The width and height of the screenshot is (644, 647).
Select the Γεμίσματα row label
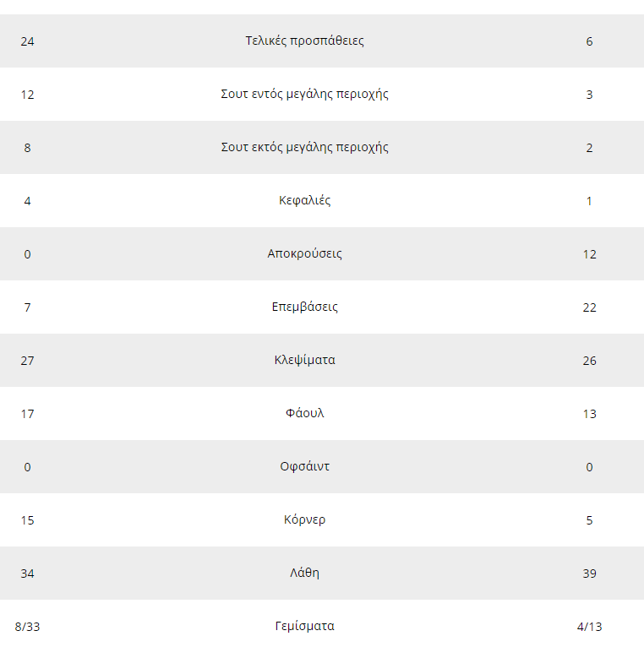[304, 627]
